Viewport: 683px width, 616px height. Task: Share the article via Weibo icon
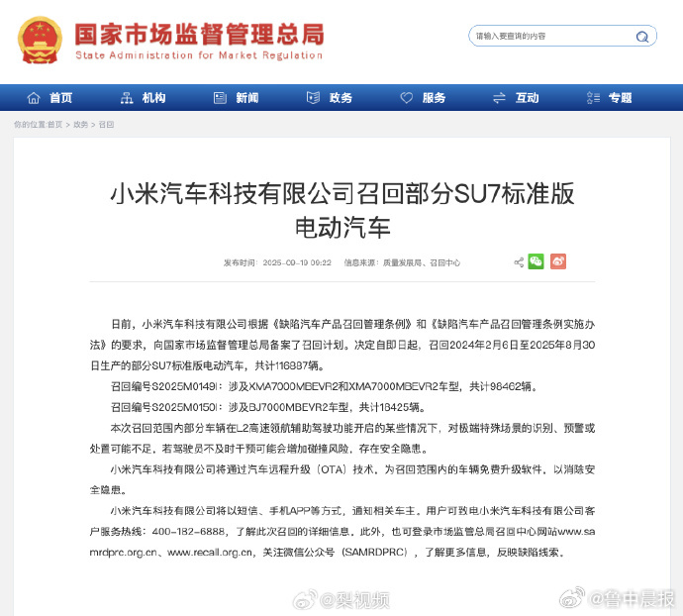558,261
